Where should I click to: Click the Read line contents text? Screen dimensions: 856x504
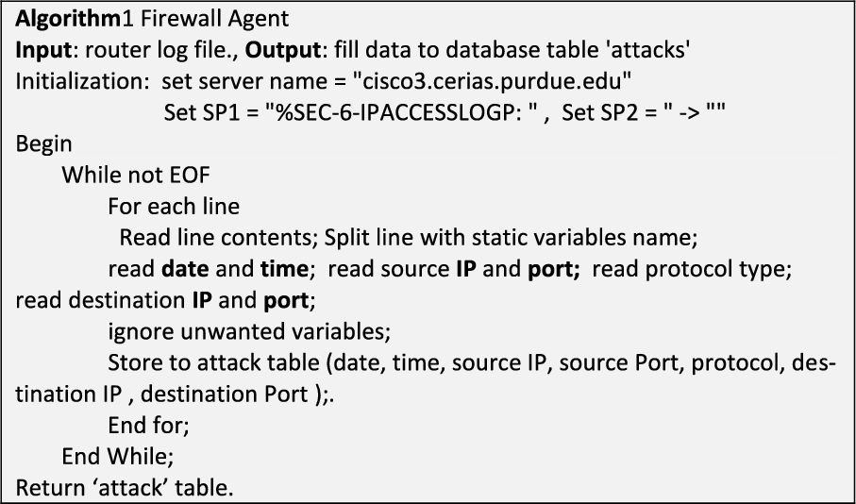point(219,238)
